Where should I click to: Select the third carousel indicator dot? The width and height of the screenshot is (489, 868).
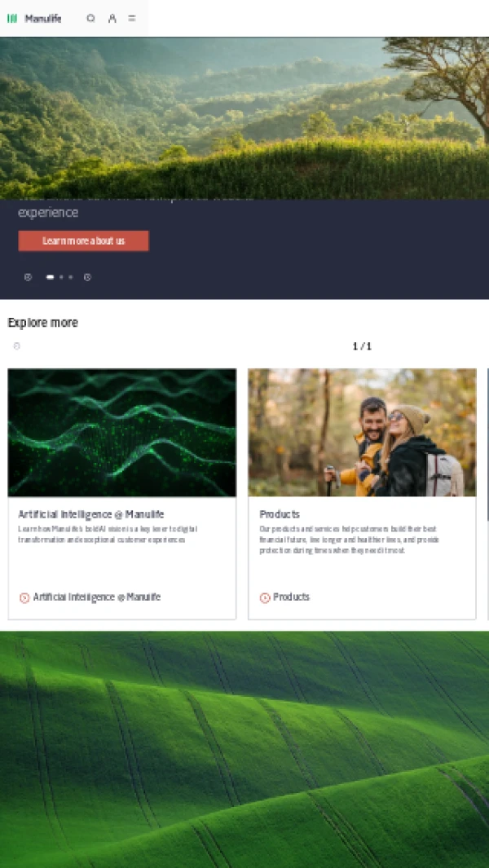point(70,277)
